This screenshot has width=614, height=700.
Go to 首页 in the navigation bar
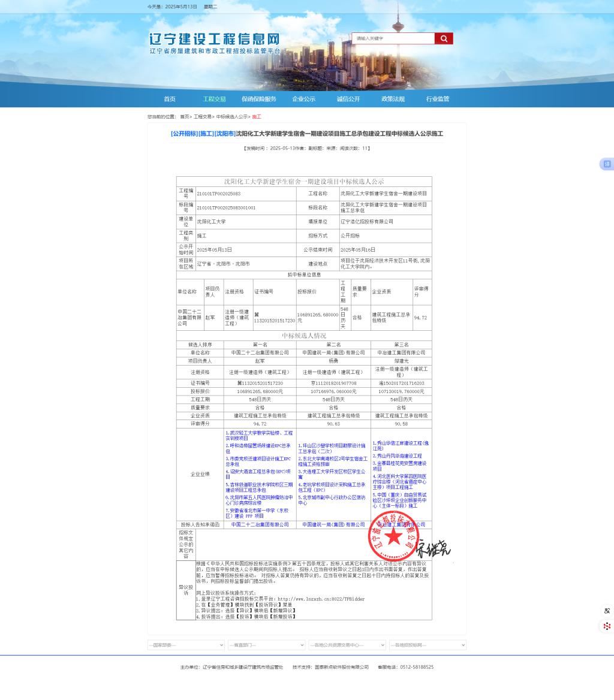[170, 99]
